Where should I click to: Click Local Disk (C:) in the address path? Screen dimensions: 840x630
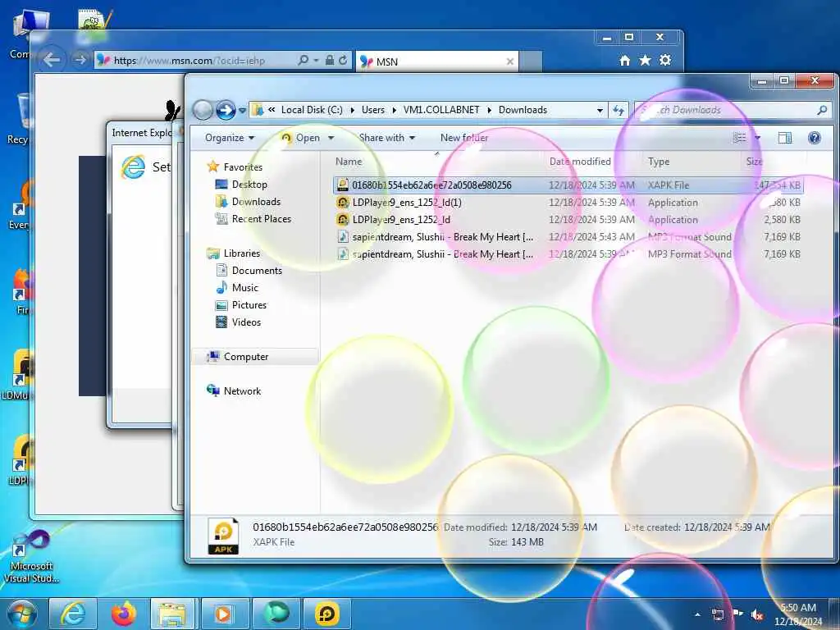312,110
